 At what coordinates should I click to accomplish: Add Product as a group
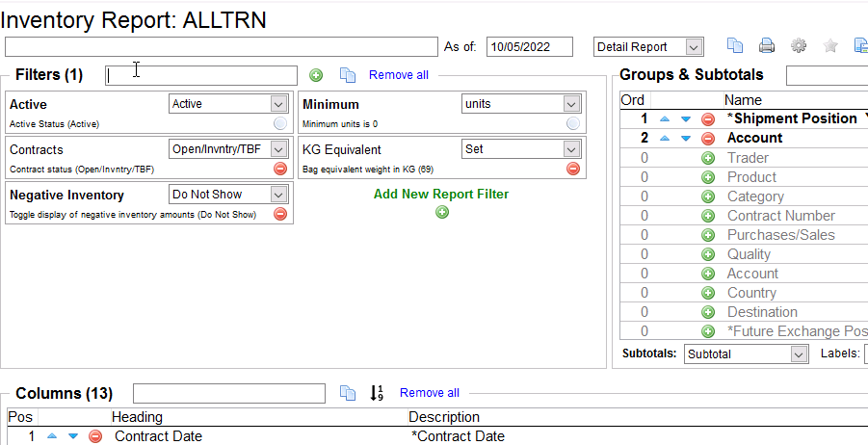click(x=707, y=177)
